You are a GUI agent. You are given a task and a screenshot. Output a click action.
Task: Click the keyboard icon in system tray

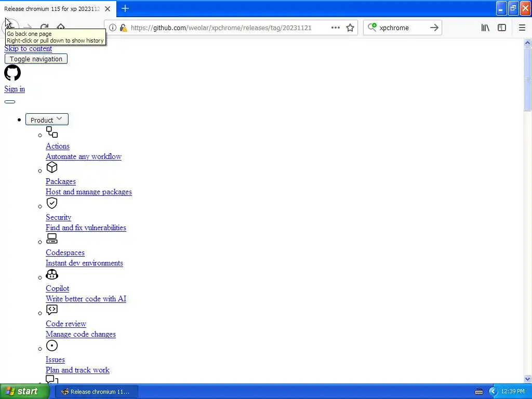point(478,392)
